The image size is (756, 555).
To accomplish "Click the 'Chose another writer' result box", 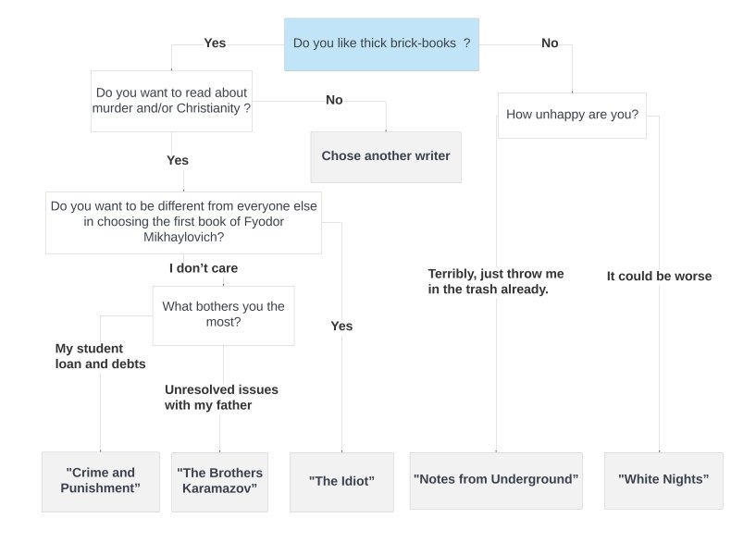I will tap(386, 157).
